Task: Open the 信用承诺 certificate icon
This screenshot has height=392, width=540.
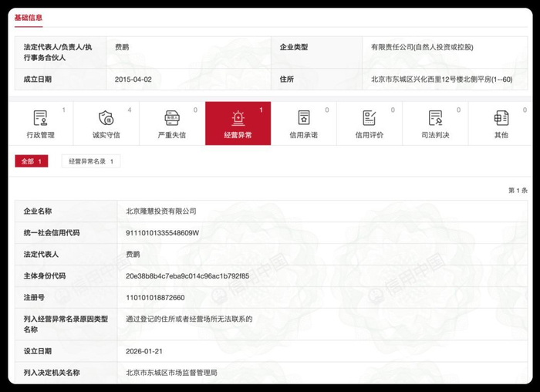Action: click(304, 118)
